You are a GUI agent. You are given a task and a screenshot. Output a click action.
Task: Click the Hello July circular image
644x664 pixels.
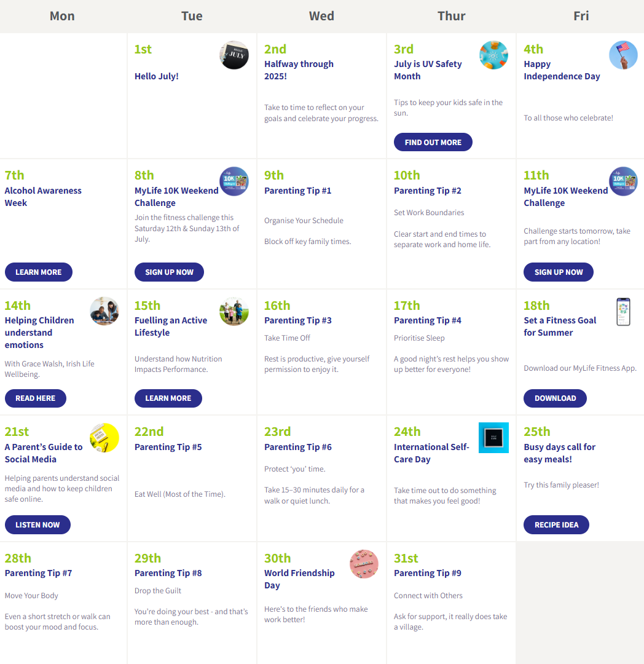234,55
